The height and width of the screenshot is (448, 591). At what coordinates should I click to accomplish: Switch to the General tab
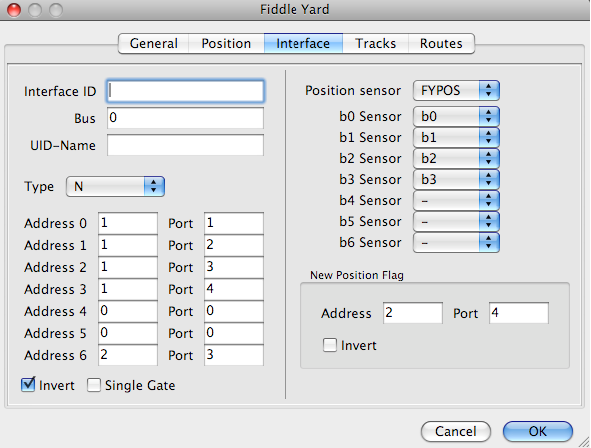tap(153, 43)
